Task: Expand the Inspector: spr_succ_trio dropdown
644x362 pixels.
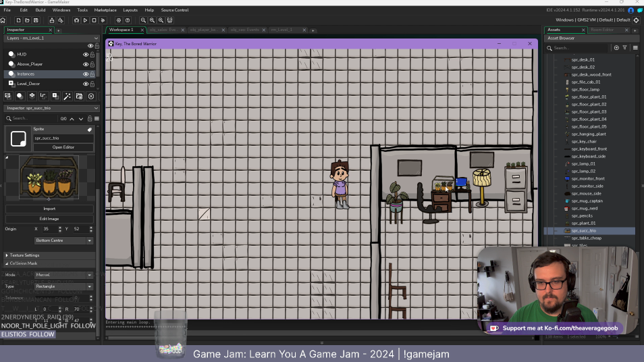Action: [52, 108]
